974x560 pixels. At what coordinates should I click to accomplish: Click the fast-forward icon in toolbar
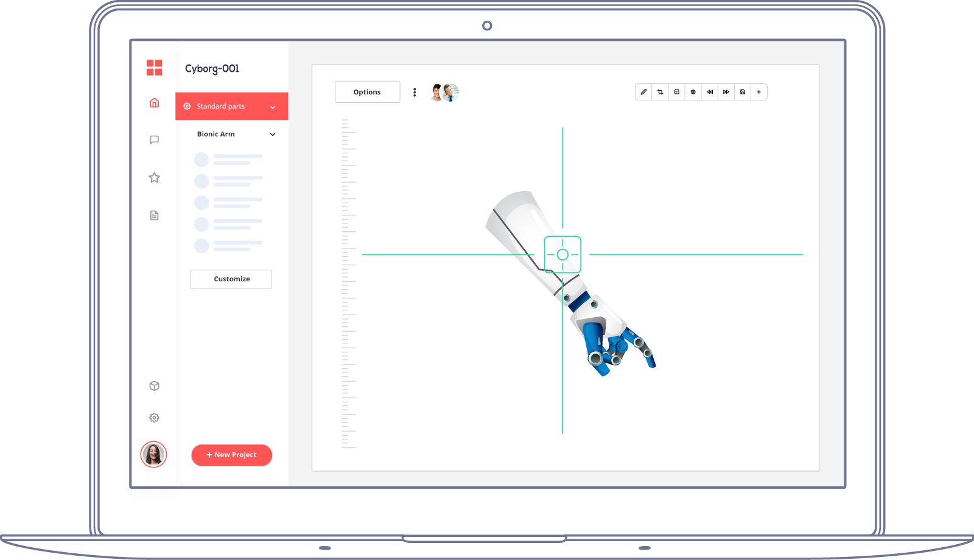coord(726,92)
